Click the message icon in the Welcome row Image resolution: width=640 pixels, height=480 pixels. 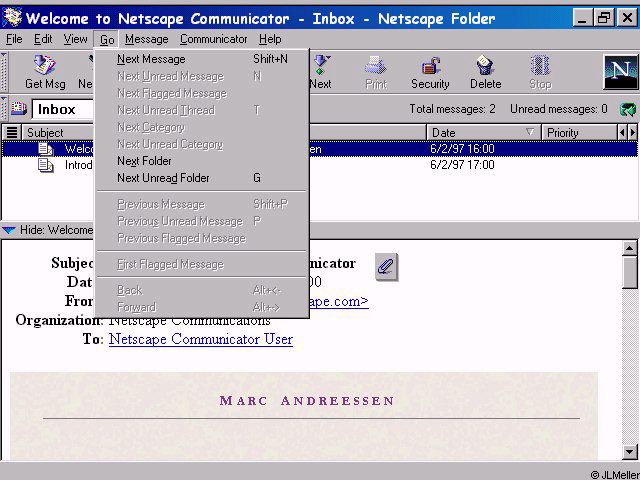pyautogui.click(x=46, y=149)
